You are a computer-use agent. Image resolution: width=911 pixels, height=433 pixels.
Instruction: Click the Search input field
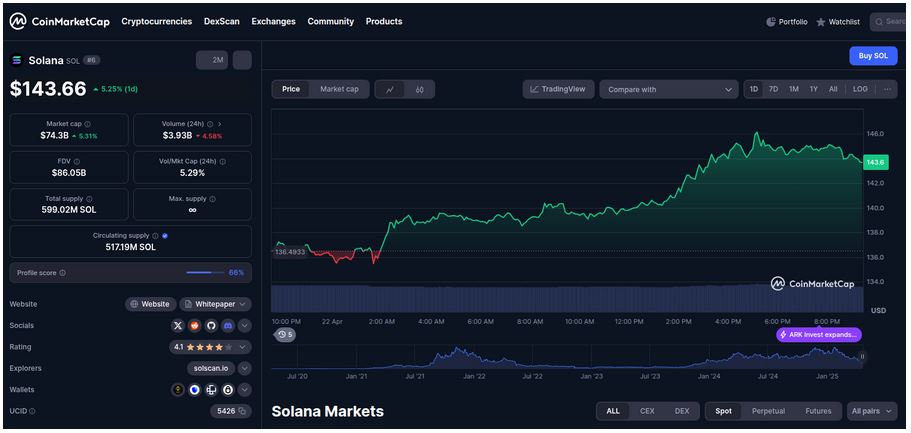click(x=889, y=22)
